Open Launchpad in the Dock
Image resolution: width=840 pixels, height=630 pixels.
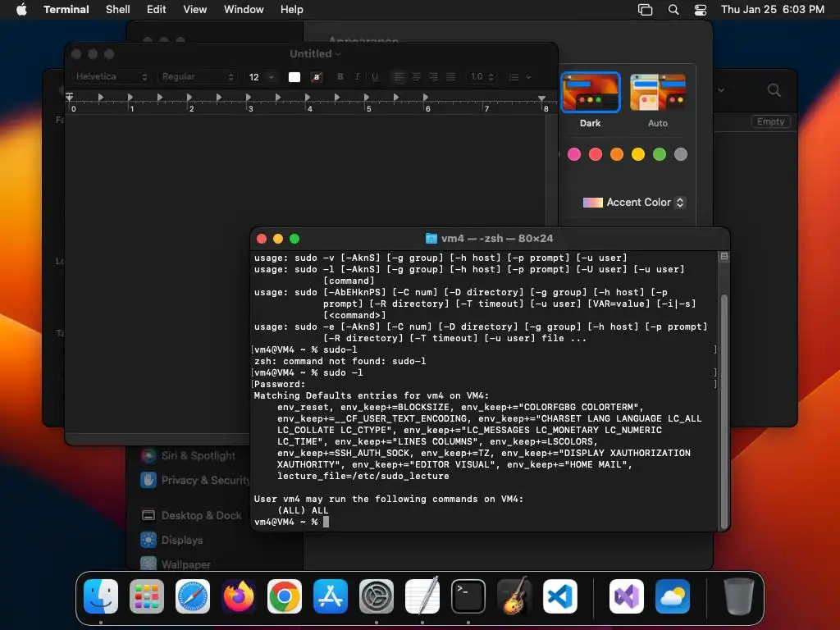pos(147,596)
